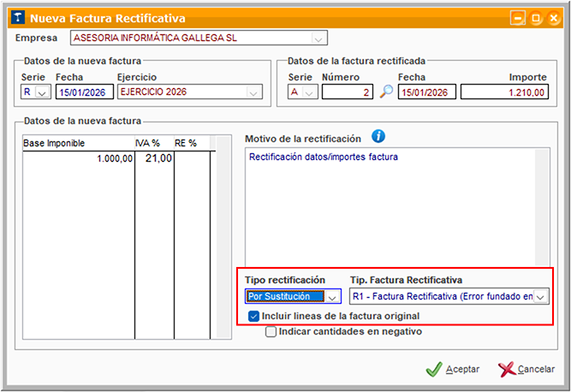The image size is (571, 392).
Task: Click into the Motivo de la rectificación text area
Action: click(x=390, y=207)
